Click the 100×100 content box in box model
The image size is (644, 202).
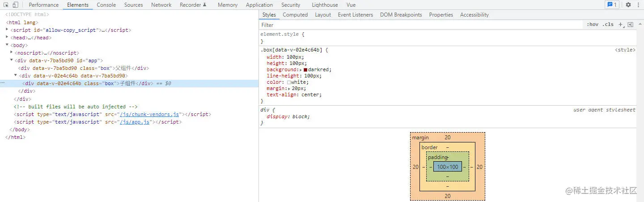tap(448, 167)
